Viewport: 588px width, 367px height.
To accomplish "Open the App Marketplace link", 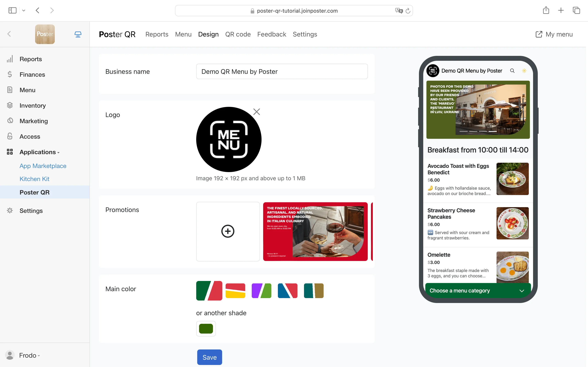I will [43, 166].
